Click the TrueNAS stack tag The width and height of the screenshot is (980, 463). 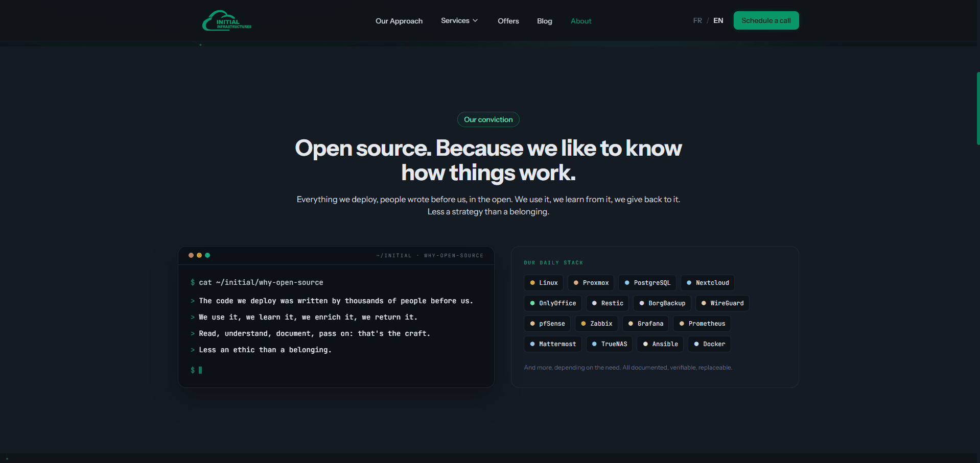pos(609,344)
